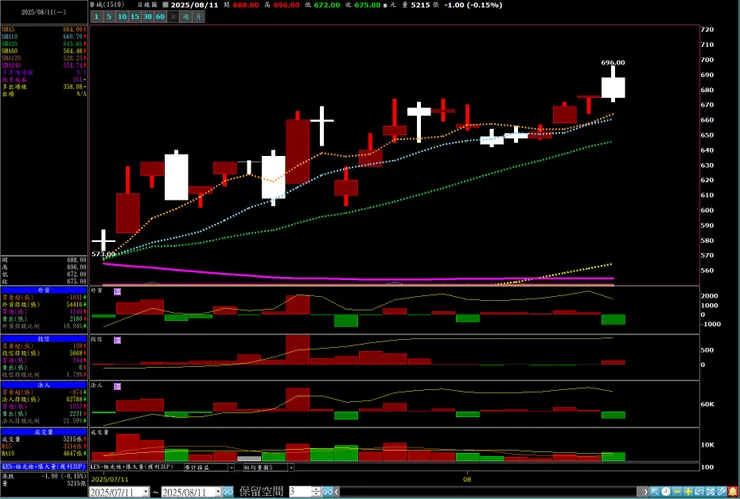Viewport: 740px width, 499px height.
Task: Click GO button next to 保留空間 field
Action: [328, 492]
